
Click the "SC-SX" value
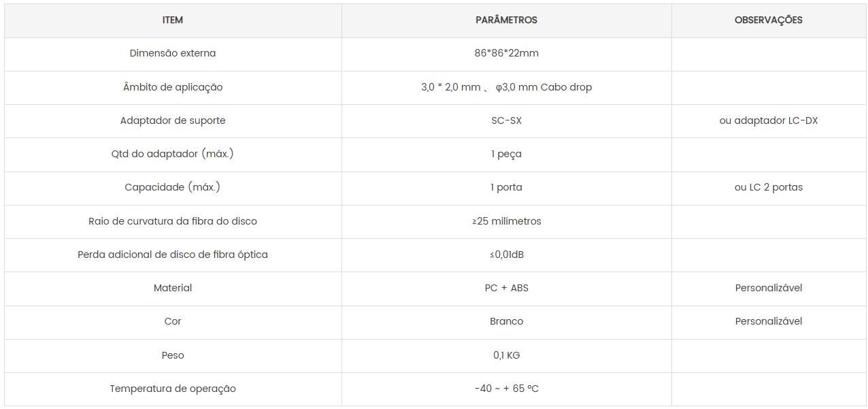coord(506,120)
